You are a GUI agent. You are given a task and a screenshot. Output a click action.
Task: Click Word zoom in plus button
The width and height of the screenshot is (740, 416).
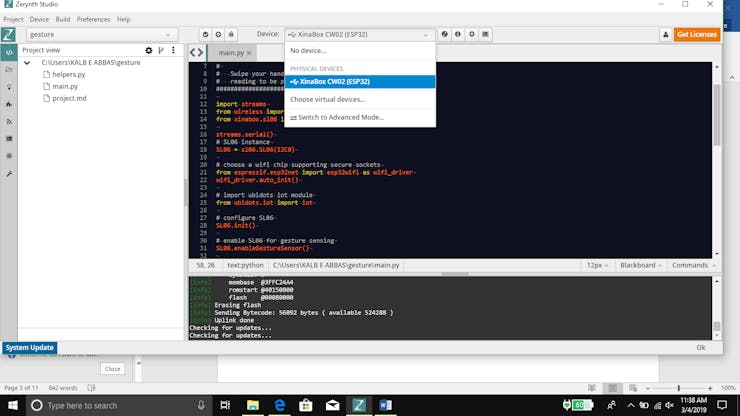710,388
